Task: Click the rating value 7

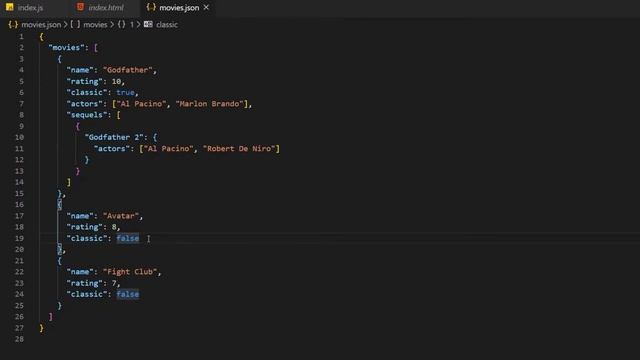Action: (114, 283)
